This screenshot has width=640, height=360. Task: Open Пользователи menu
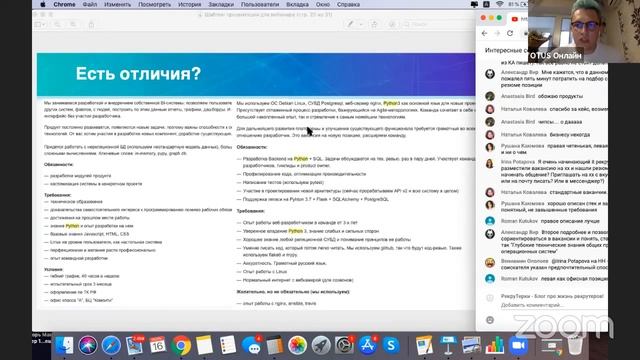coord(260,4)
